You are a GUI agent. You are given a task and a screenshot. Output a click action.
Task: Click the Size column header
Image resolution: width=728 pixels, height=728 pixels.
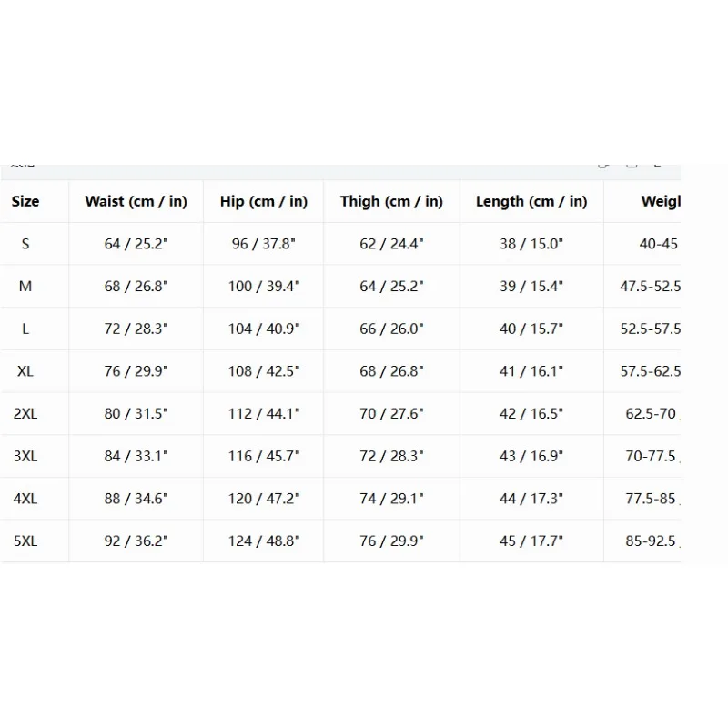pyautogui.click(x=25, y=201)
